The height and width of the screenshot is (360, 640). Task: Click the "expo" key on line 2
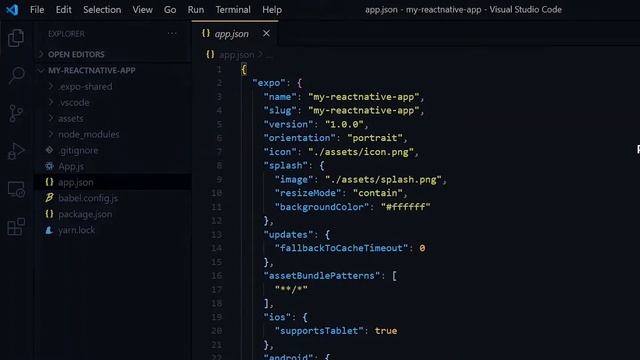point(268,83)
